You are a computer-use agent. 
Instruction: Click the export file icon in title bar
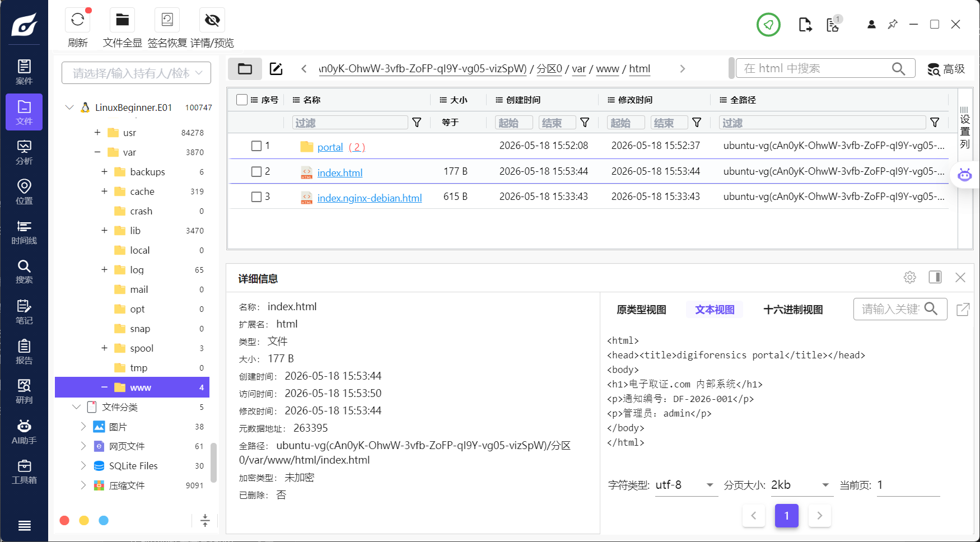click(805, 25)
